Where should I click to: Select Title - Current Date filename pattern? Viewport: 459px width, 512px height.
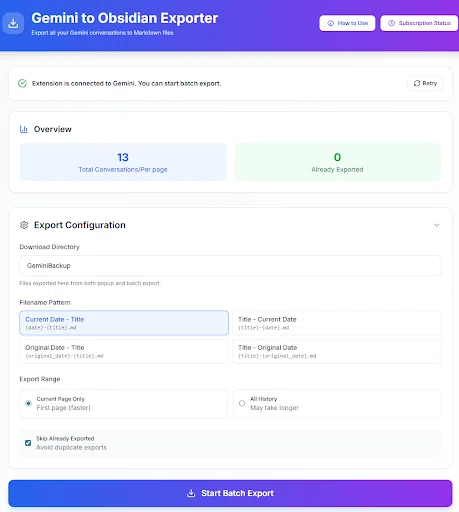(337, 323)
